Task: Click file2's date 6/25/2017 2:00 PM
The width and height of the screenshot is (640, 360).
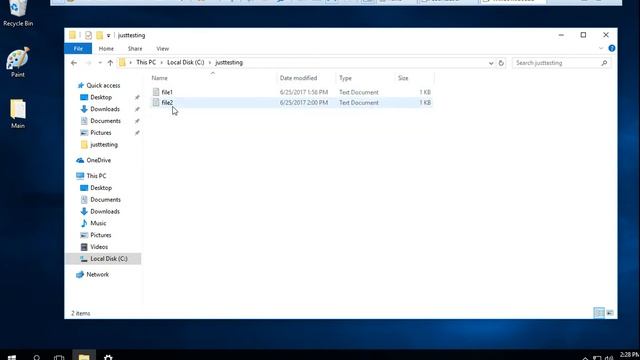Action: (x=304, y=102)
